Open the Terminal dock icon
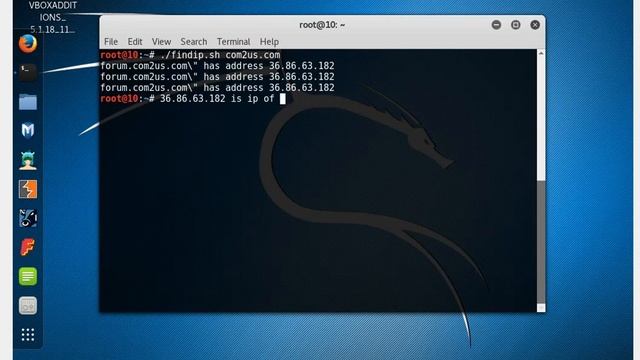 point(28,73)
